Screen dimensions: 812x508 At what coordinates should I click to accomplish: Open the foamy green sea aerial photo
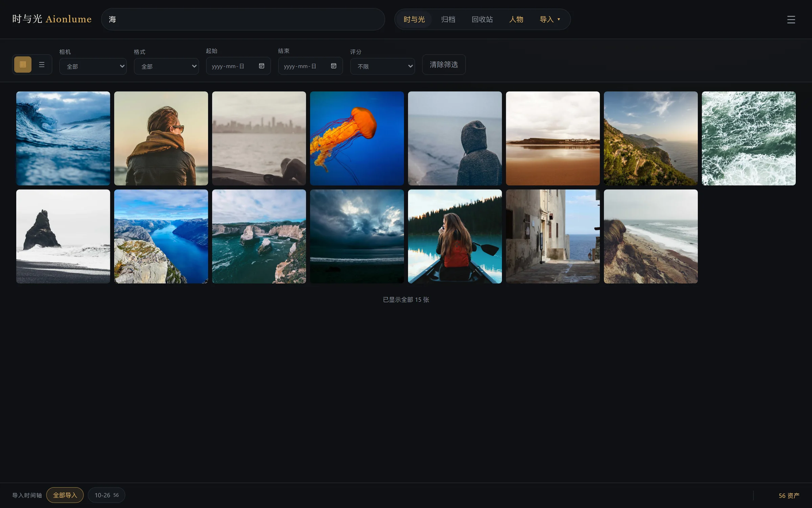tap(749, 138)
